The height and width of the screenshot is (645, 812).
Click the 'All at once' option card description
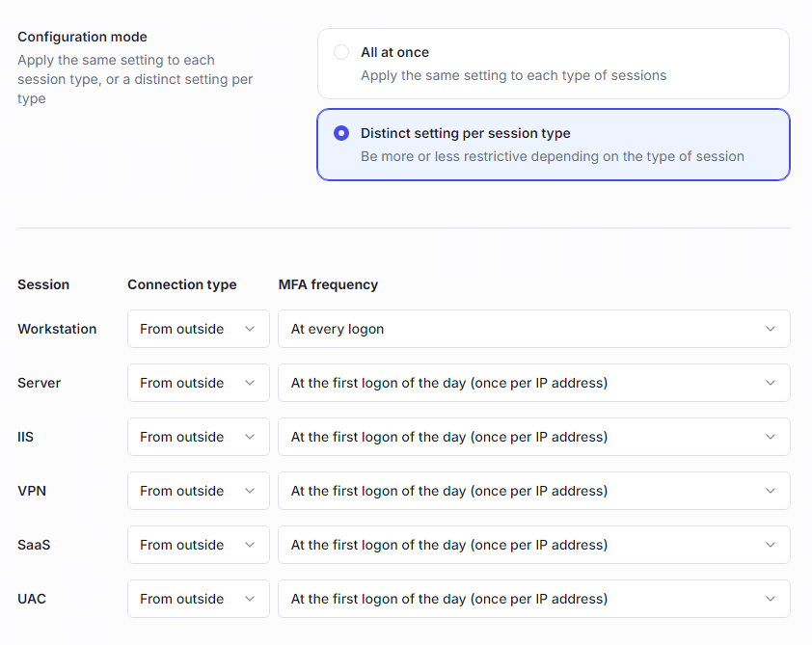[x=513, y=75]
